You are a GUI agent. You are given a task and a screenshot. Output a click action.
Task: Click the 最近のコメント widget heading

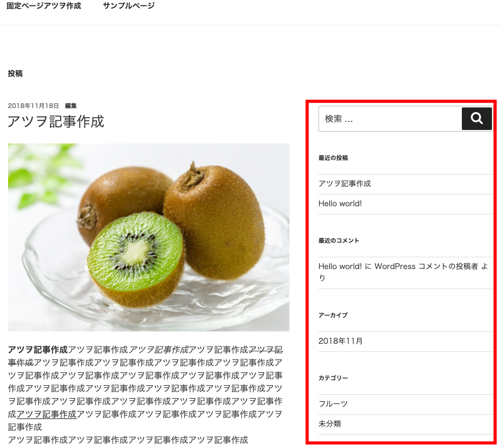click(339, 241)
